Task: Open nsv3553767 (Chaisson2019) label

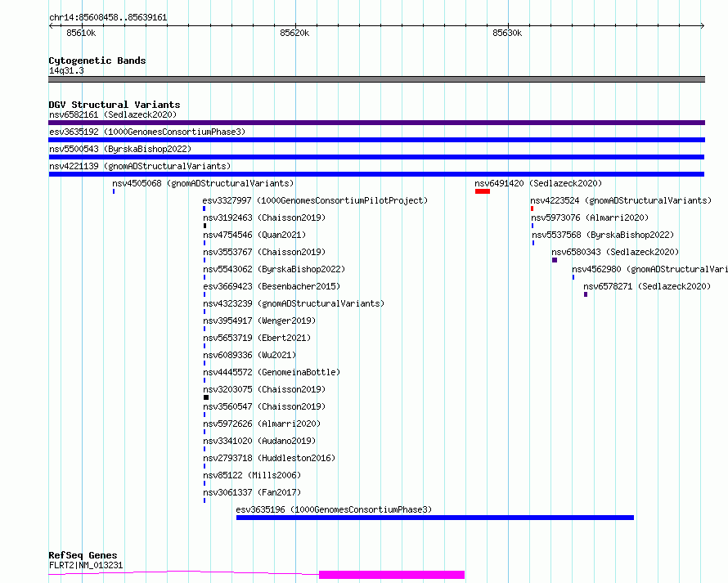Action: (x=264, y=252)
